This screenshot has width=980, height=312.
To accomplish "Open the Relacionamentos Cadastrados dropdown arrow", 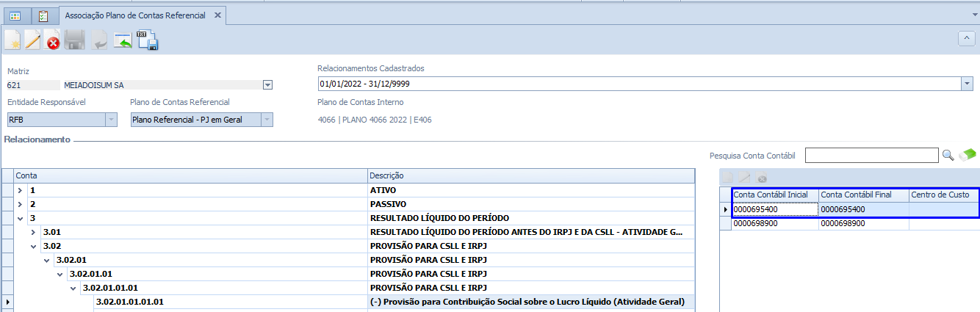I will [x=967, y=84].
